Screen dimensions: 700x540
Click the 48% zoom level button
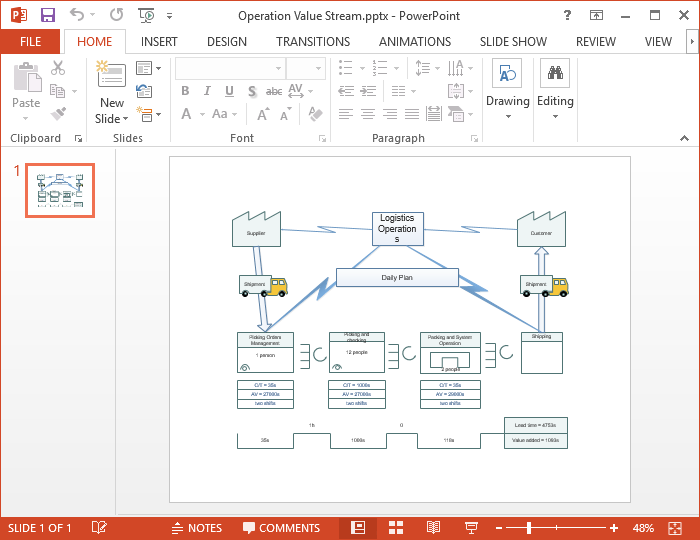tap(643, 528)
